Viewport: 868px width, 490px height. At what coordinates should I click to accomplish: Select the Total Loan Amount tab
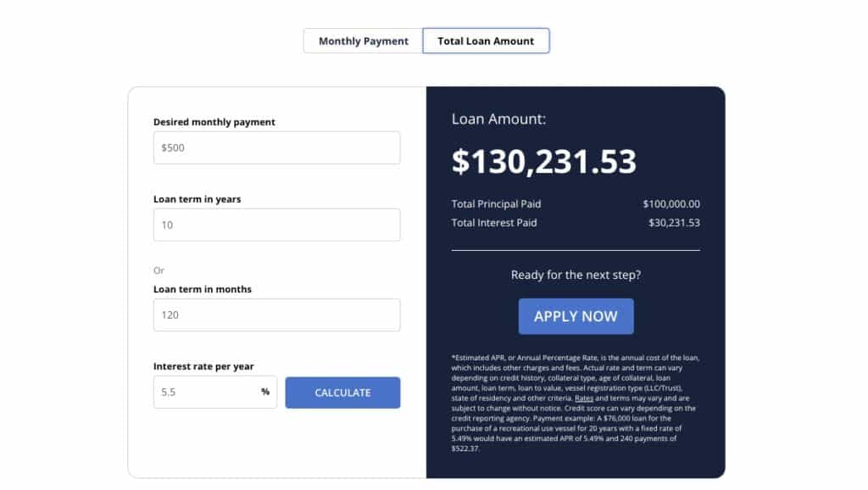(487, 40)
